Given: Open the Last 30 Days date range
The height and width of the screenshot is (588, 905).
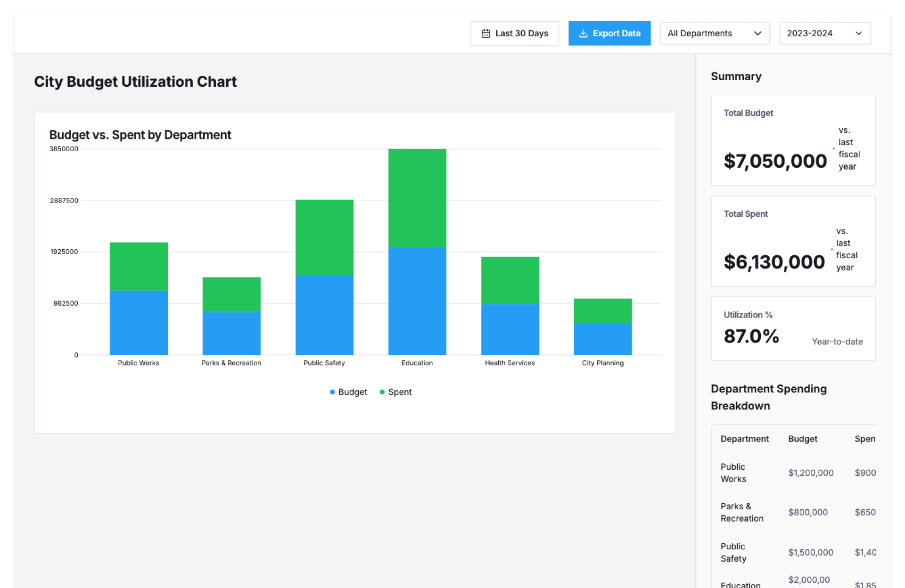Looking at the screenshot, I should point(514,33).
